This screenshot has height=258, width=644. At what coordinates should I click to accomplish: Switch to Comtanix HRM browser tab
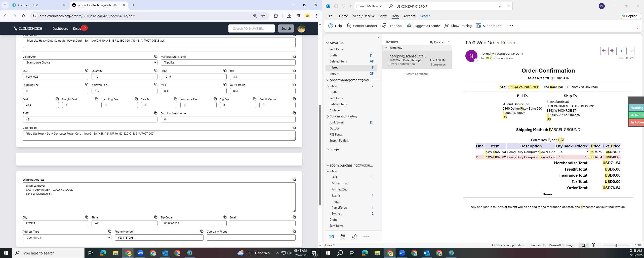pos(38,5)
